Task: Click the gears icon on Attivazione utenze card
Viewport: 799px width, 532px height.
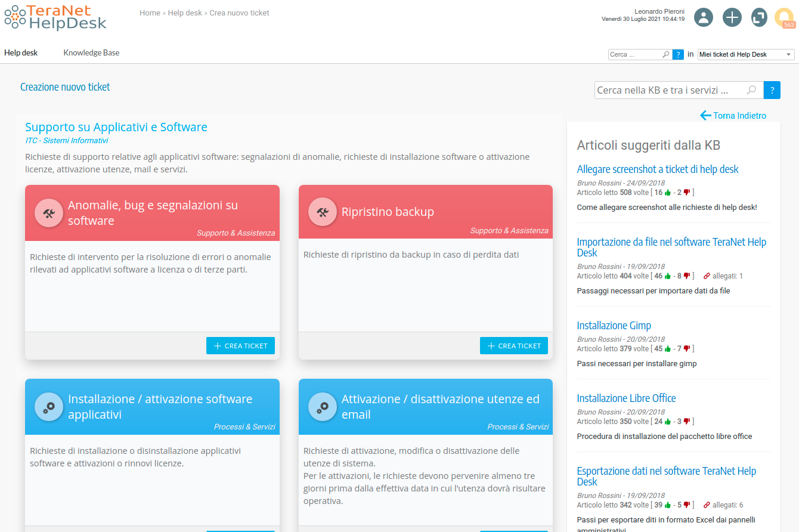Action: (x=323, y=407)
